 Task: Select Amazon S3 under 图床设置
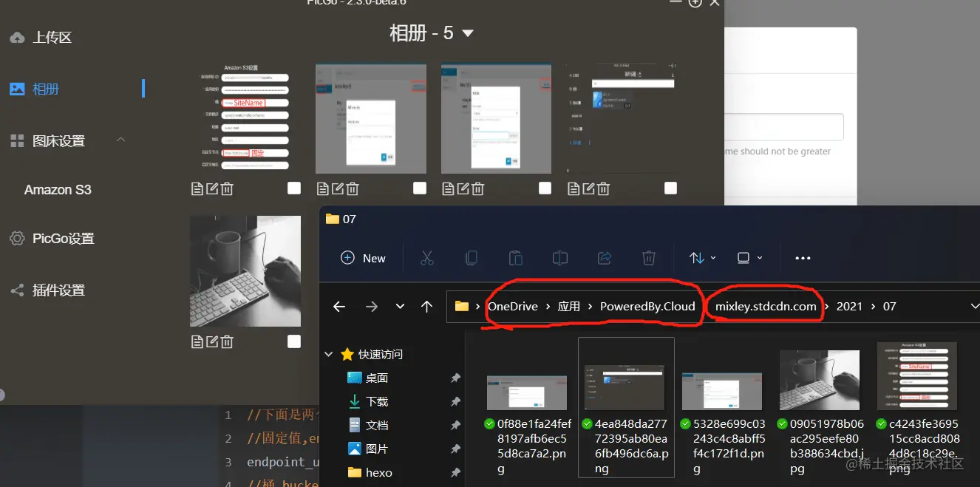58,189
